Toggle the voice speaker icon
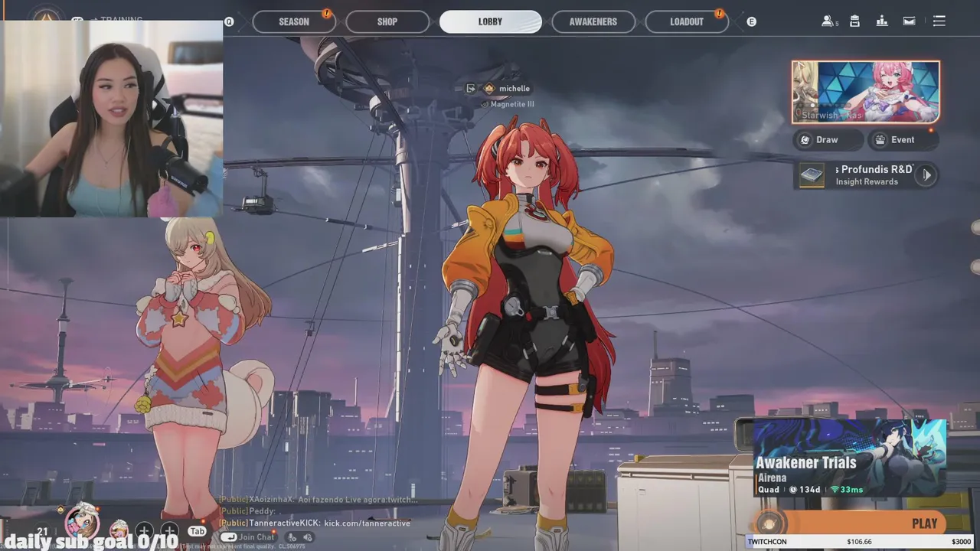 (308, 537)
